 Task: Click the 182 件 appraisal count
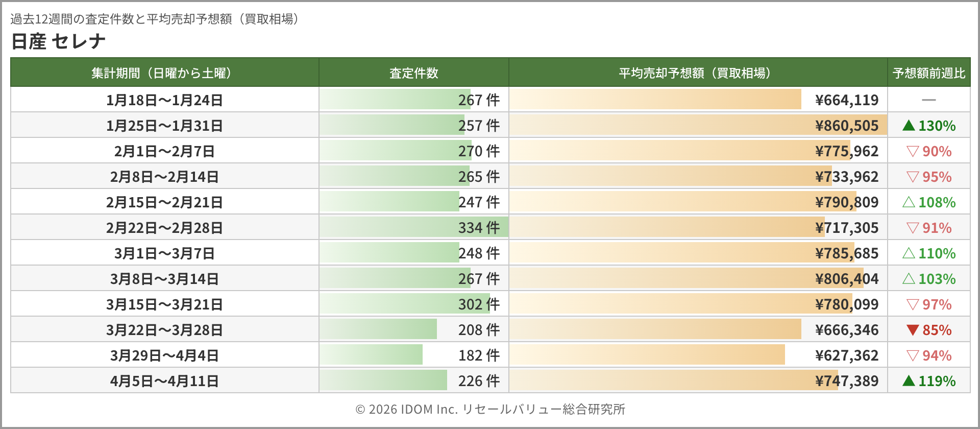click(x=479, y=355)
